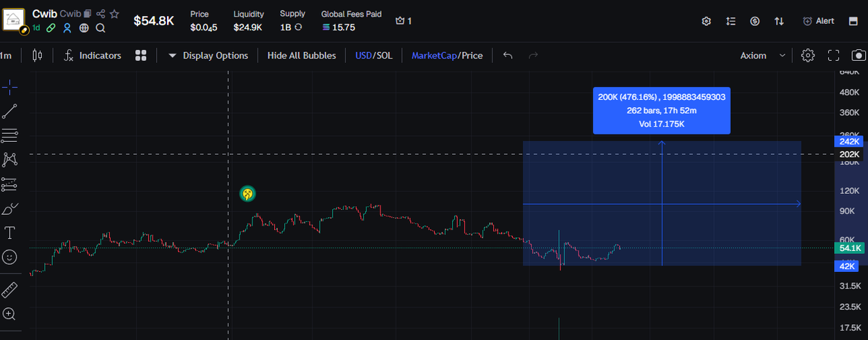This screenshot has height=340, width=868.
Task: Click the green bubble marker on chart
Action: 247,193
